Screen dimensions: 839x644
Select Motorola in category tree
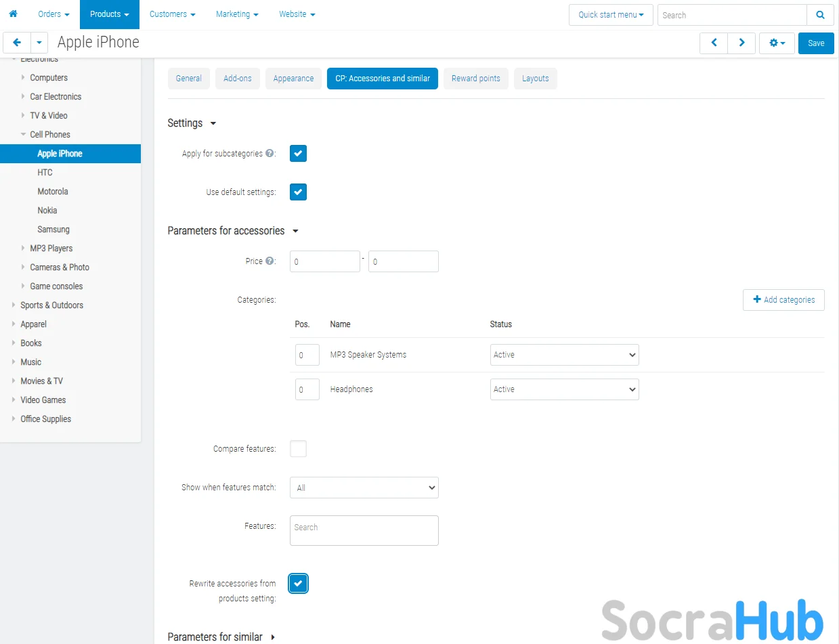point(53,192)
